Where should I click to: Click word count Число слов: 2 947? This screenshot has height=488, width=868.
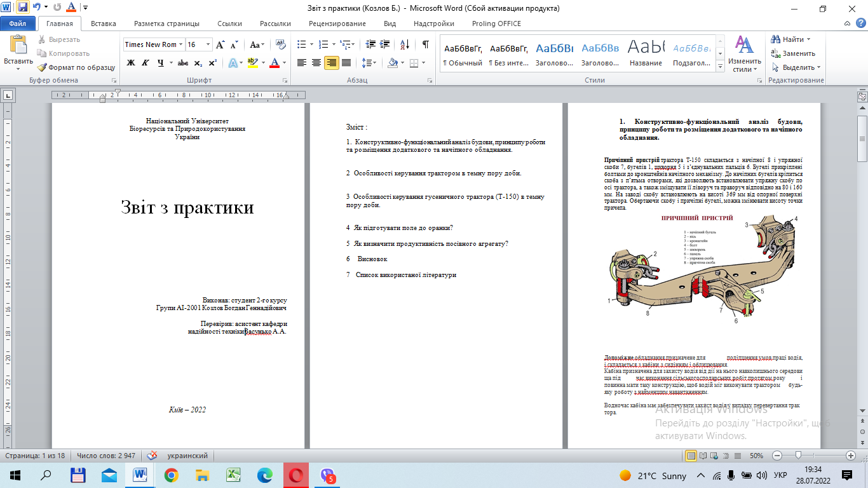pos(106,456)
